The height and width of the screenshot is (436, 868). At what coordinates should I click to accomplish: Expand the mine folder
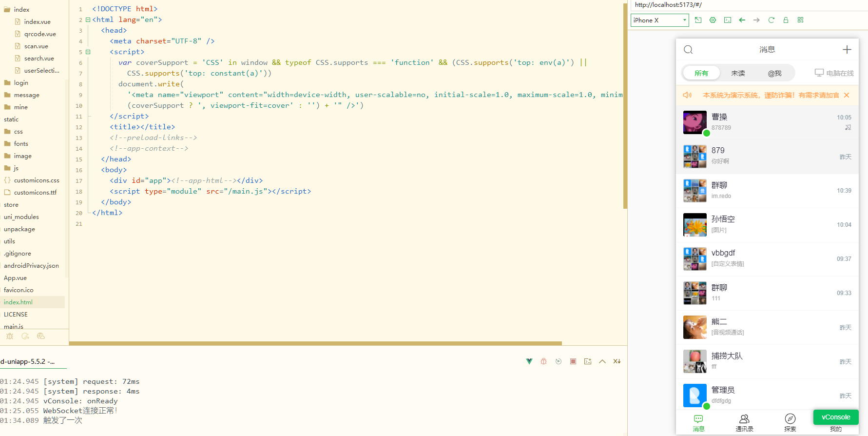point(16,107)
